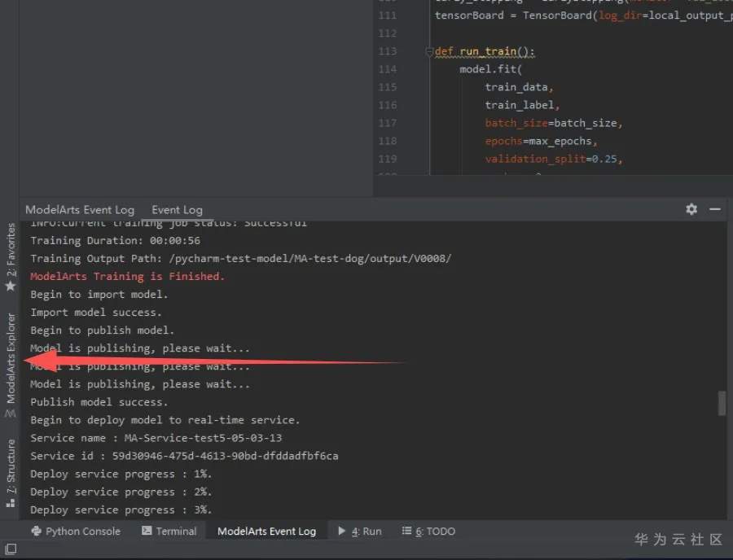Click the 'Begin to publish model.' log line
Screen dimensions: 733x560
tap(103, 330)
